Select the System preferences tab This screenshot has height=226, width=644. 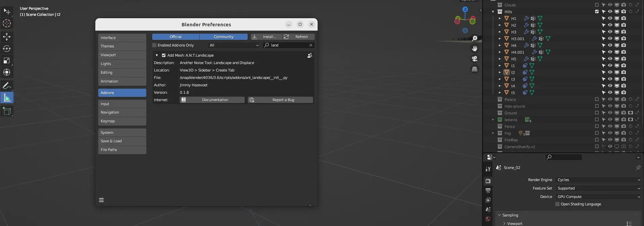pyautogui.click(x=122, y=133)
